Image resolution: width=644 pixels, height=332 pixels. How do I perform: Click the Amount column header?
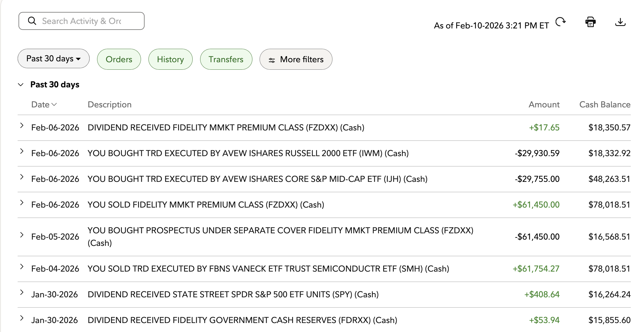[x=544, y=104]
